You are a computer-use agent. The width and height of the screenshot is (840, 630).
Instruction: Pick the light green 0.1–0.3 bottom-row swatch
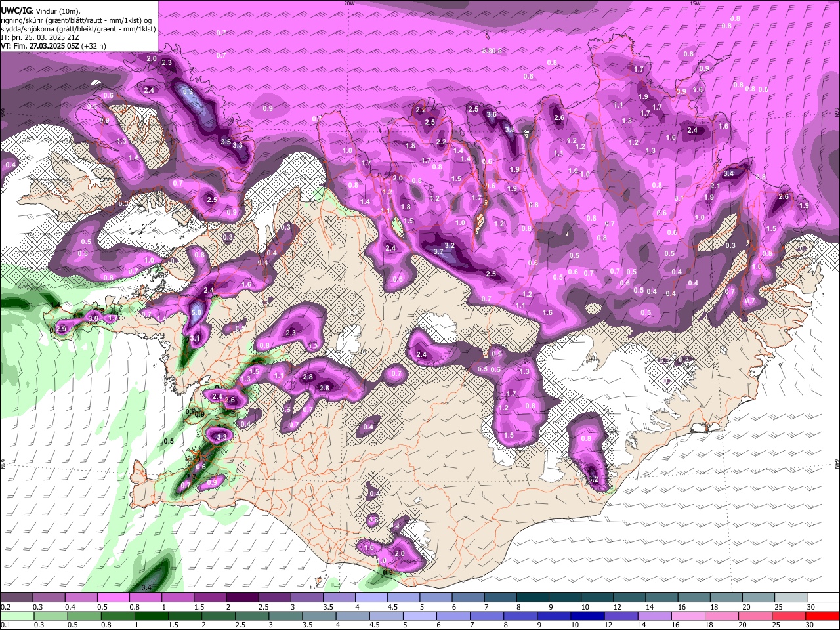click(16, 616)
